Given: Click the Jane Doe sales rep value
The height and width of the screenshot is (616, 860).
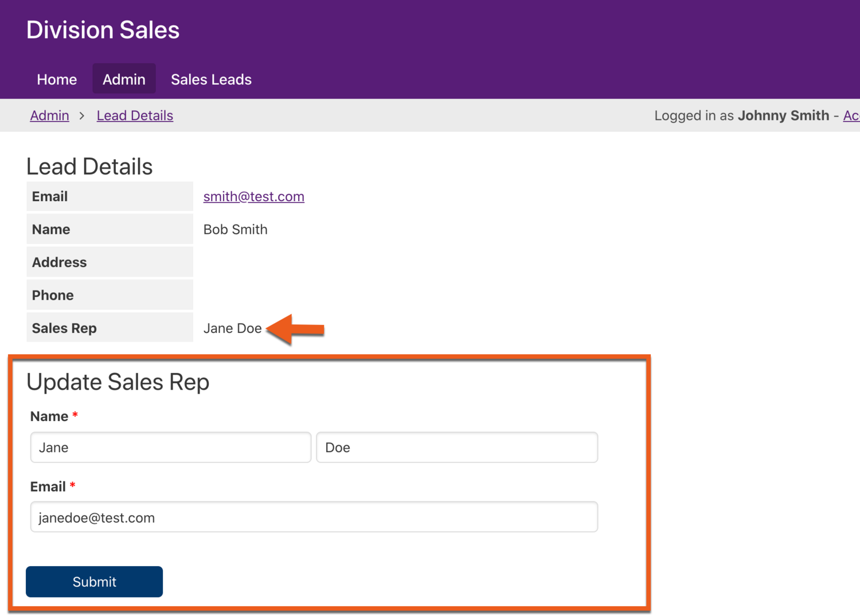Looking at the screenshot, I should (232, 328).
